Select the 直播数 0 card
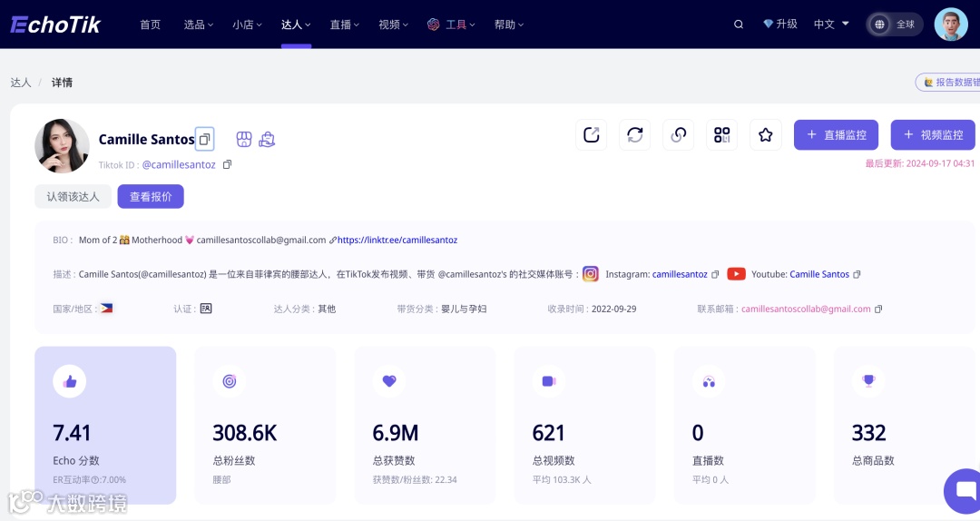The width and height of the screenshot is (980, 521). click(x=745, y=426)
